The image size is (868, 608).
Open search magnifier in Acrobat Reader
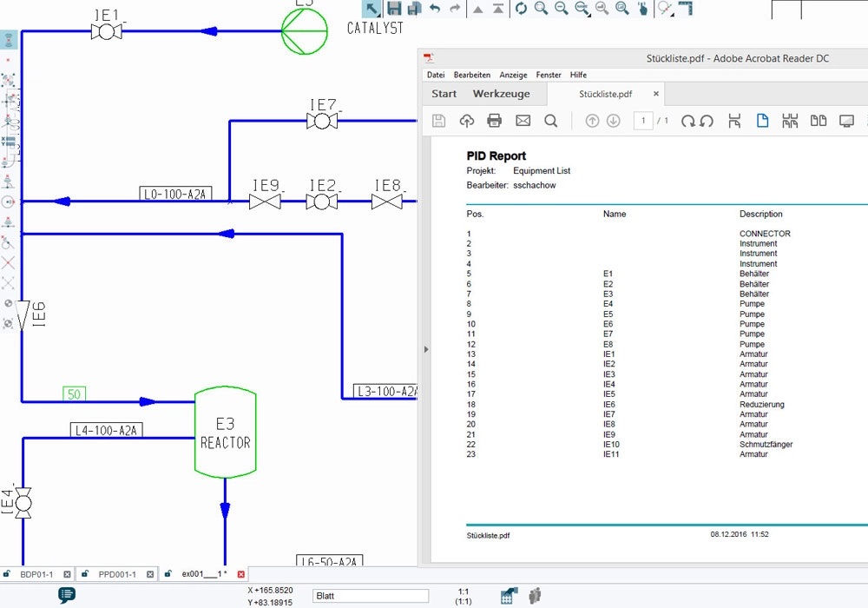click(551, 121)
